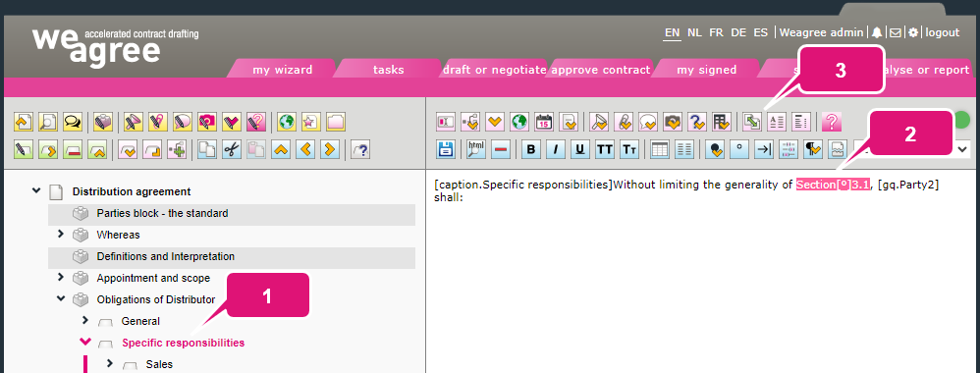Click the orange right arrow icon

coord(330,149)
